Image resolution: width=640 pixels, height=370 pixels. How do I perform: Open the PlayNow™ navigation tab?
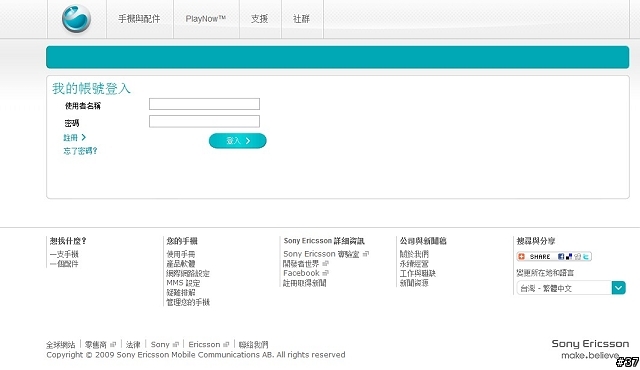tap(206, 19)
